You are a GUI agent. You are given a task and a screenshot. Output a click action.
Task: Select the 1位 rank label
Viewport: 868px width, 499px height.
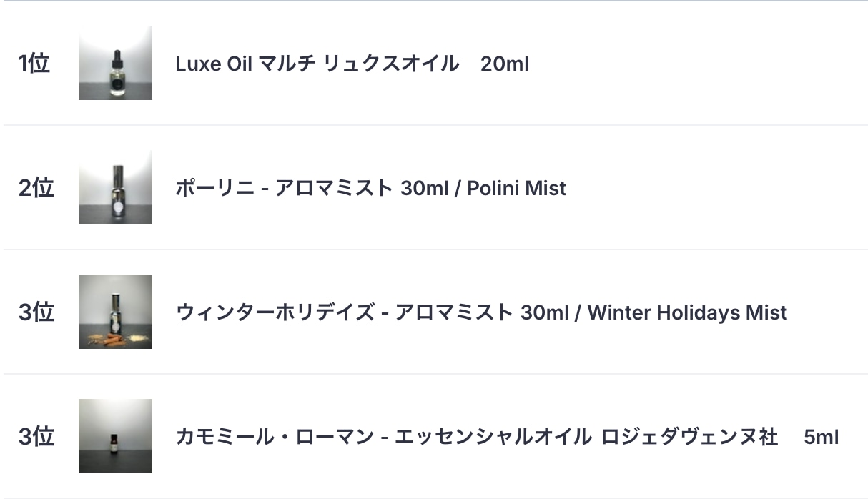(x=34, y=64)
